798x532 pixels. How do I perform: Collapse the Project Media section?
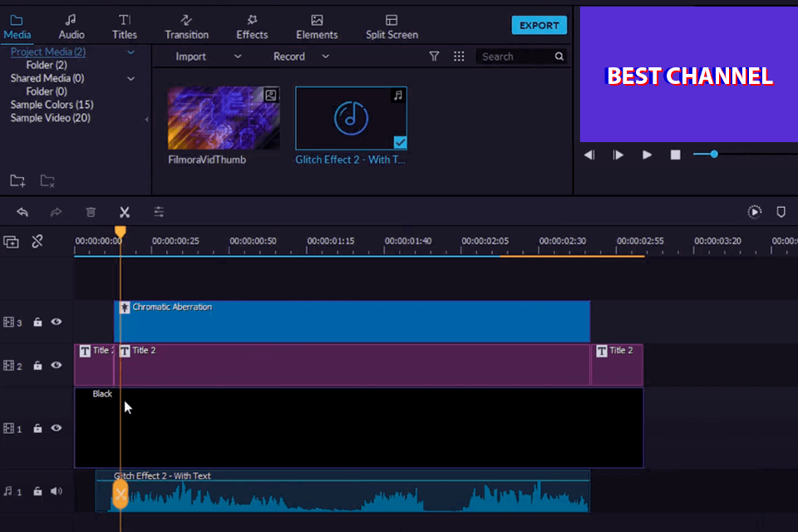(130, 51)
